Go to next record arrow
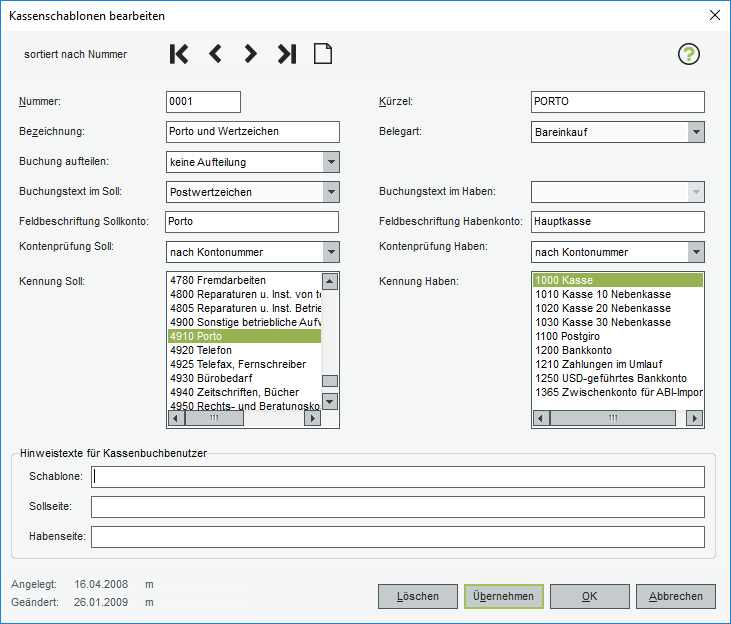731x624 pixels. point(250,54)
